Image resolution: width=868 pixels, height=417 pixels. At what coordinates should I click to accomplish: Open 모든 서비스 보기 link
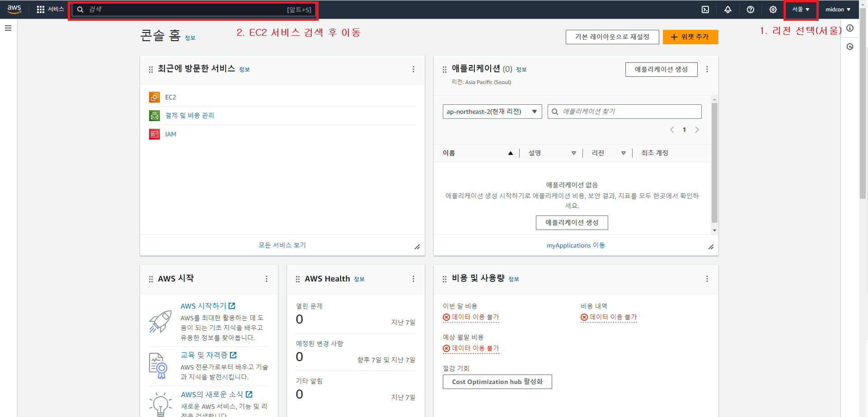[x=282, y=245]
